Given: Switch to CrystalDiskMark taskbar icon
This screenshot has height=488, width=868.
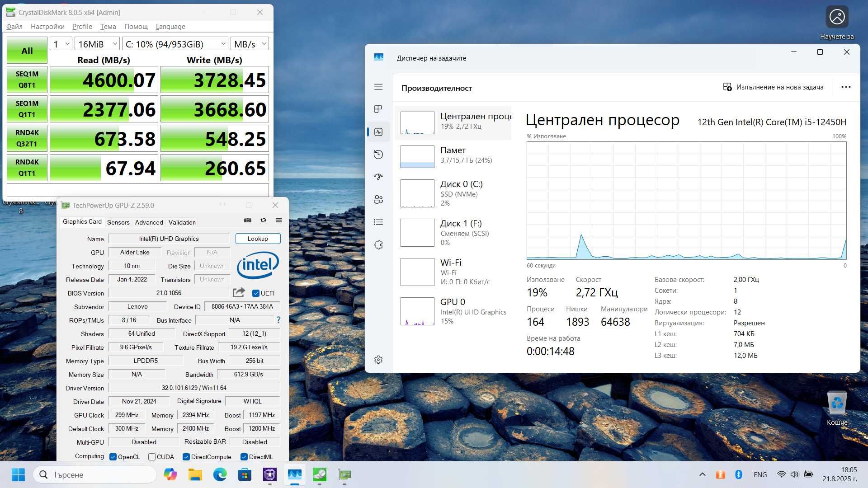Looking at the screenshot, I should [x=320, y=474].
